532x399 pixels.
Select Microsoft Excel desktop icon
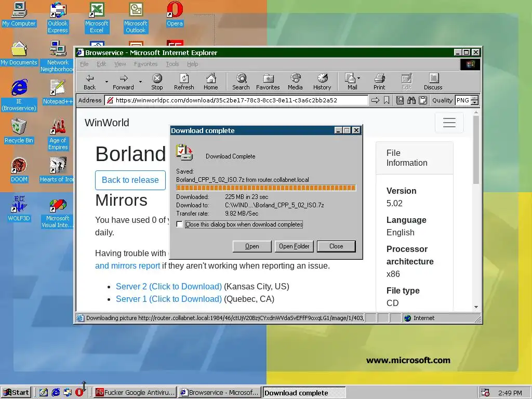(97, 18)
